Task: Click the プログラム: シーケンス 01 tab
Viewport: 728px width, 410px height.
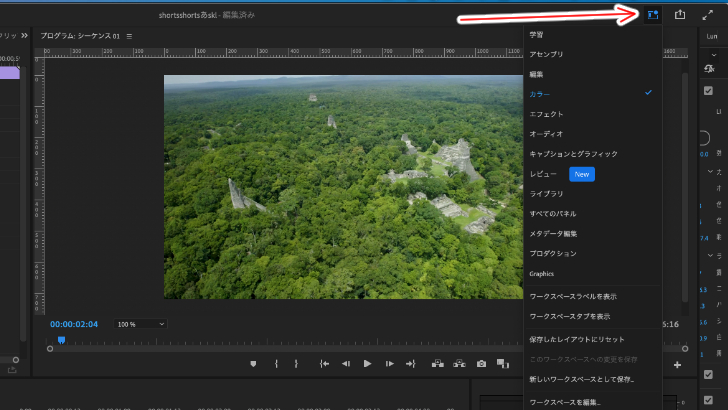Action: point(80,36)
